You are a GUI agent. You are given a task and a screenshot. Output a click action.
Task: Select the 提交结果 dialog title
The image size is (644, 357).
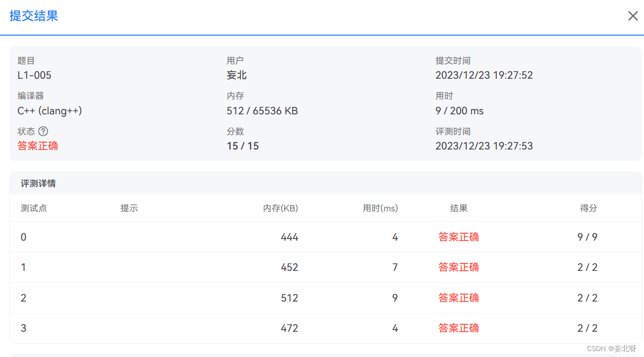pos(34,16)
